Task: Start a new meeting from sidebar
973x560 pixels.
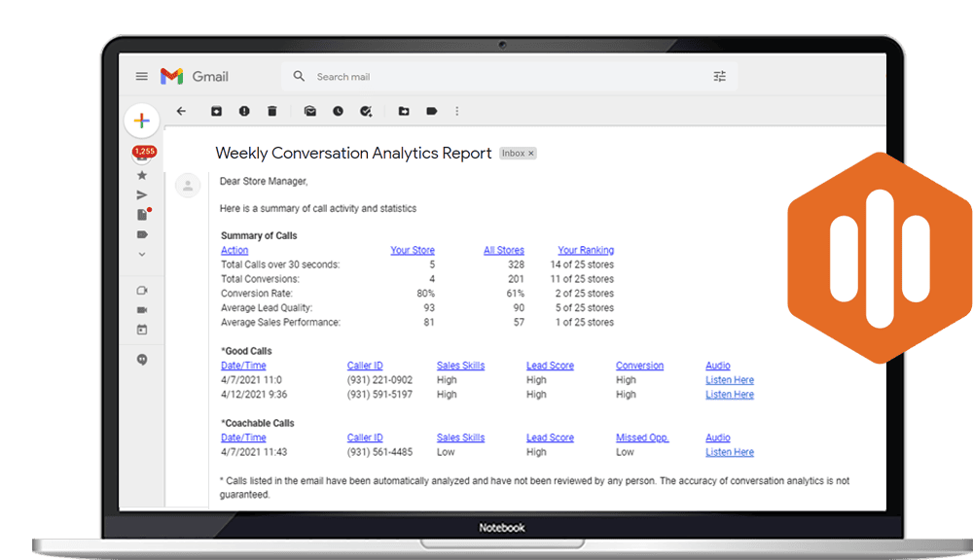Action: (142, 291)
